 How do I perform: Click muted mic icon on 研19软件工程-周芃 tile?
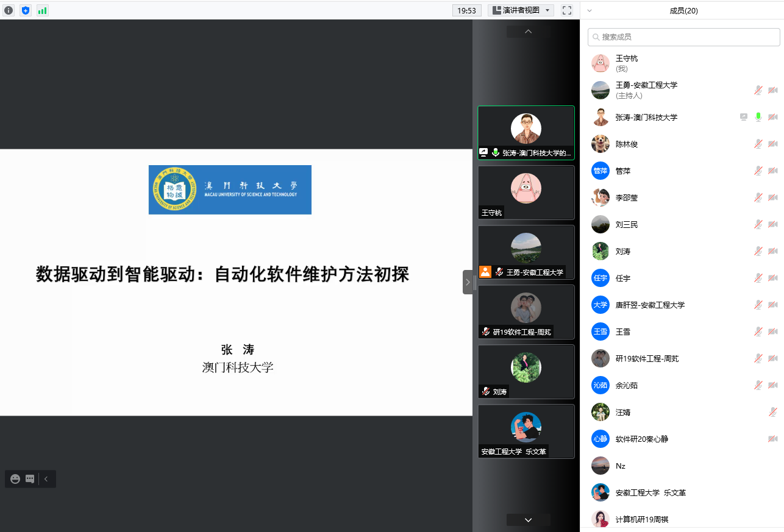click(x=486, y=332)
